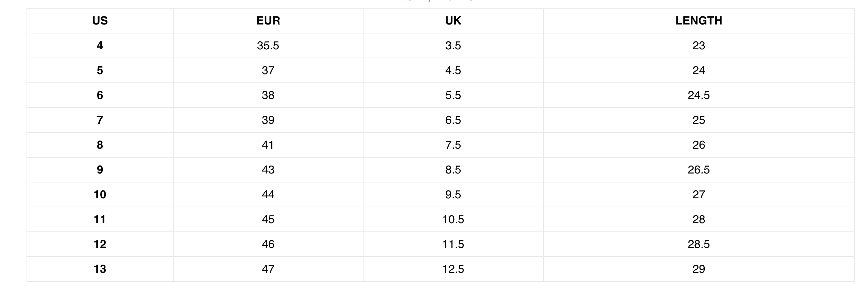This screenshot has height=288, width=868.
Task: Click UK size 6.5 cell
Action: tap(453, 120)
